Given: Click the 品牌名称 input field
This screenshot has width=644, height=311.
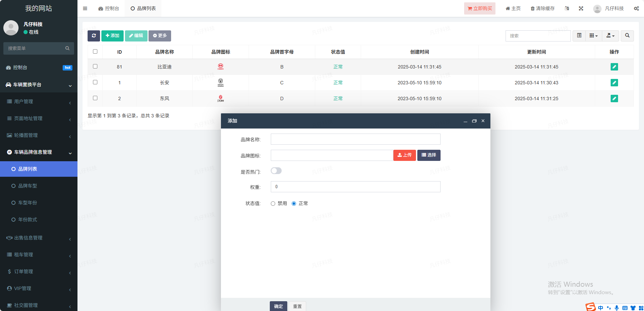Looking at the screenshot, I should tap(355, 139).
